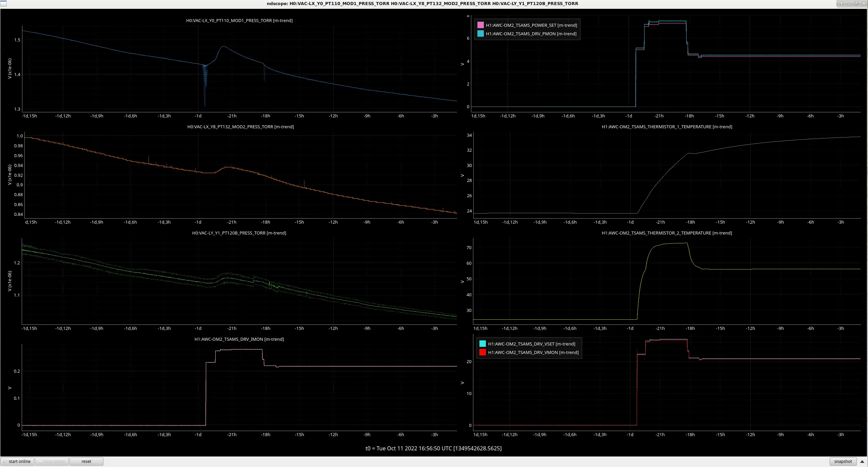Click the 70 y-axis label of THERMISTOR_2 plot
Screen dimensions: 868x467
pyautogui.click(x=469, y=247)
